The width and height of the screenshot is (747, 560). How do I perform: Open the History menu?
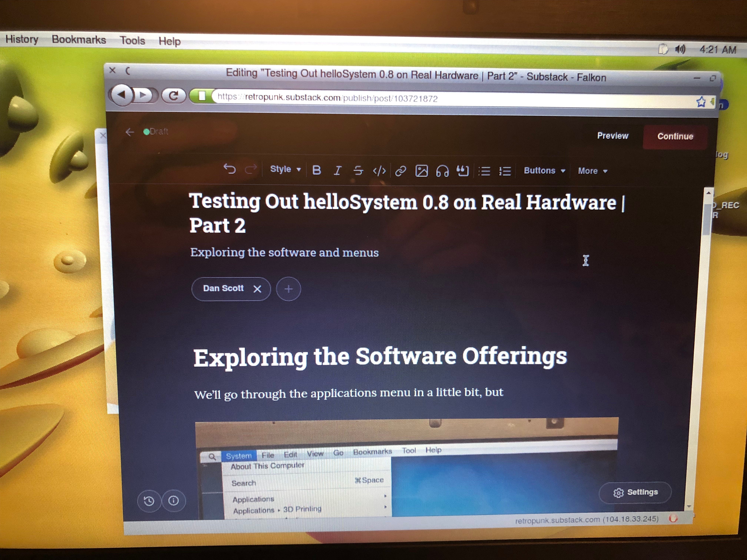pos(22,39)
